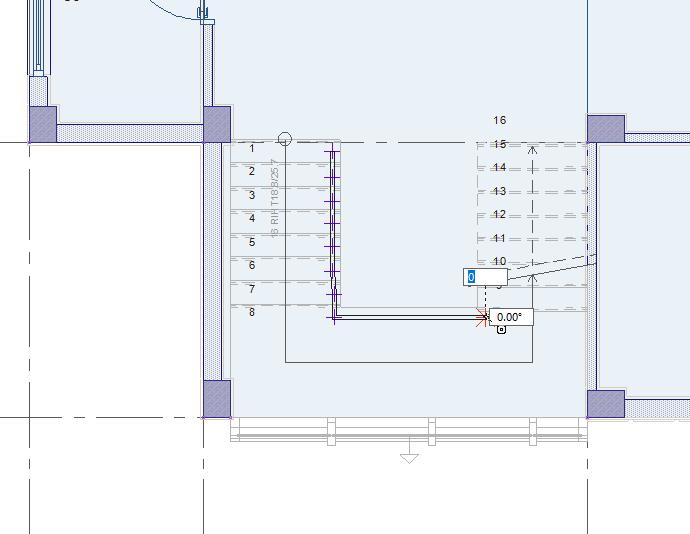Select the level marker triangle below the window
Viewport: 690px width, 534px height.
tap(408, 458)
